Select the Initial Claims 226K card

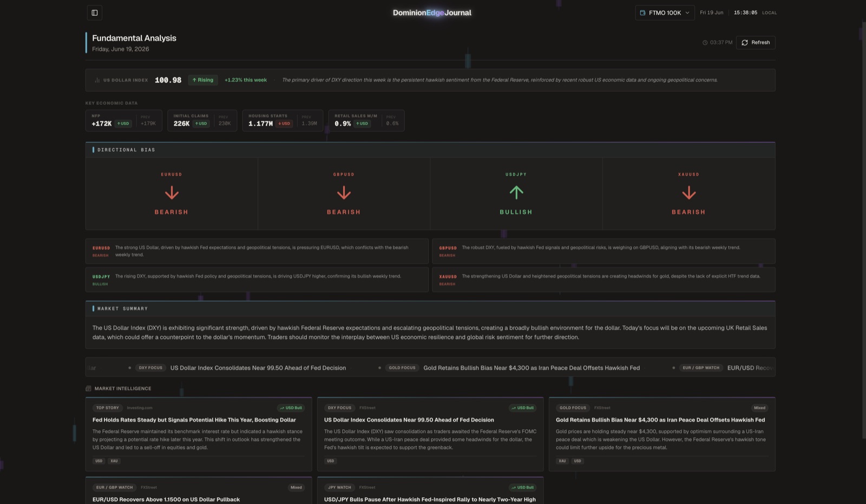click(202, 120)
